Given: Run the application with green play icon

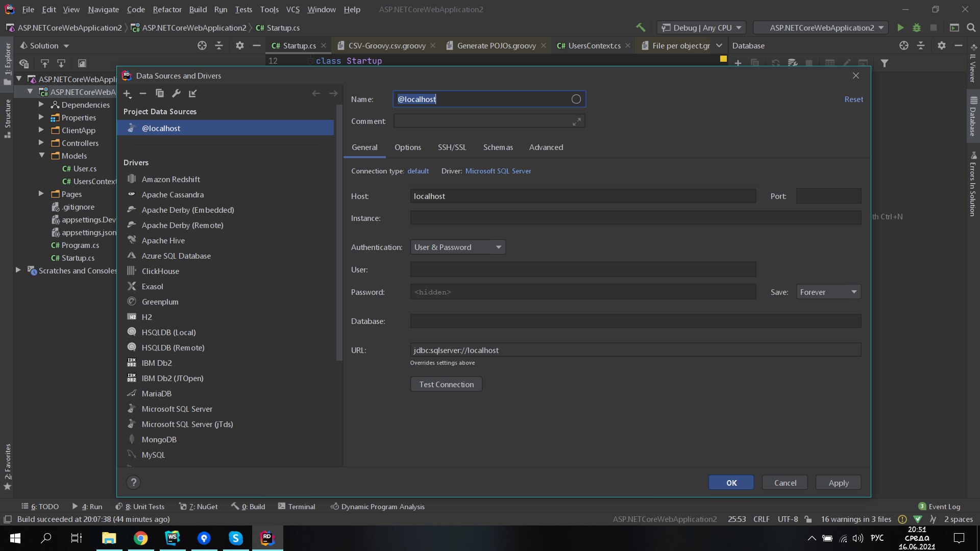Looking at the screenshot, I should 900,28.
